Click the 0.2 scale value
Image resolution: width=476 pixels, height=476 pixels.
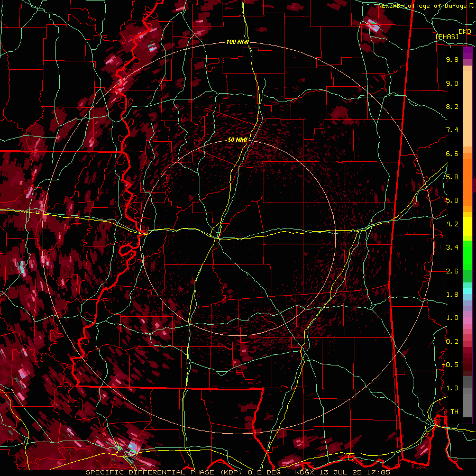(x=452, y=342)
